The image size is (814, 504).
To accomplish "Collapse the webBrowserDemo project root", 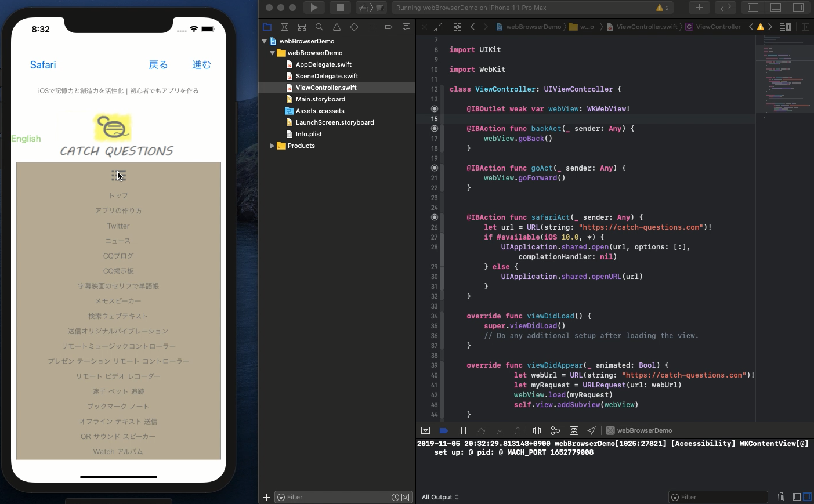I will pos(265,41).
